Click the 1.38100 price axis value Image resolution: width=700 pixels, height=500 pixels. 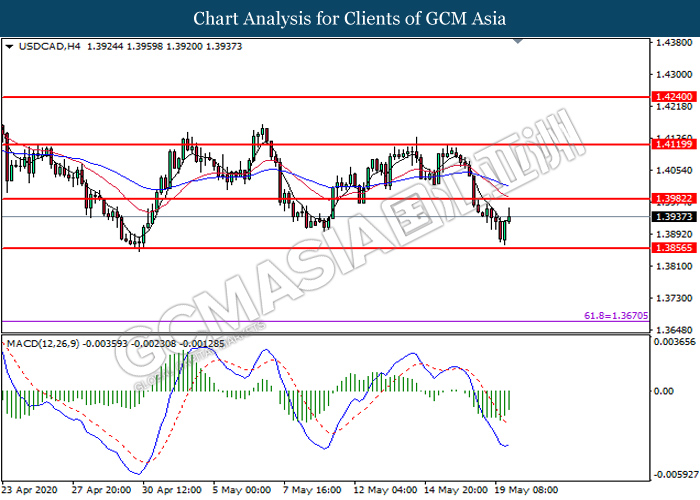tap(674, 267)
